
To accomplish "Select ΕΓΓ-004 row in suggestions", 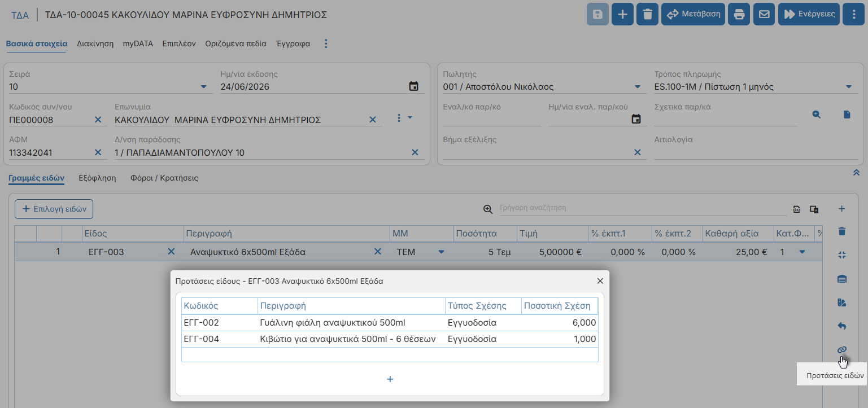I will (390, 339).
